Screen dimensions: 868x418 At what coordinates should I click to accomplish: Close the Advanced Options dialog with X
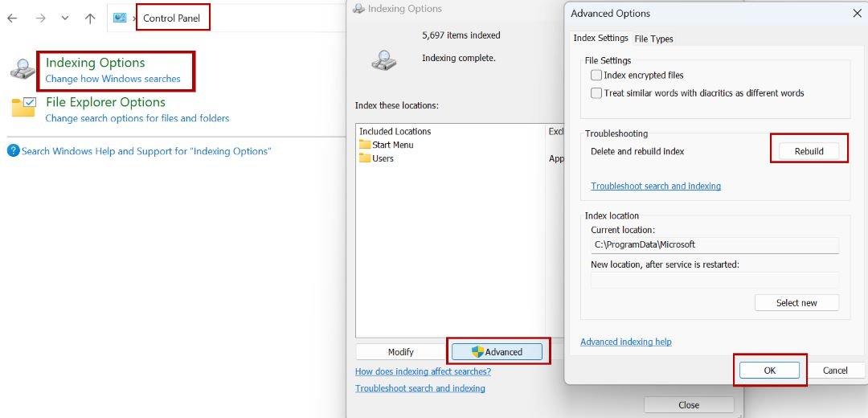pyautogui.click(x=857, y=14)
